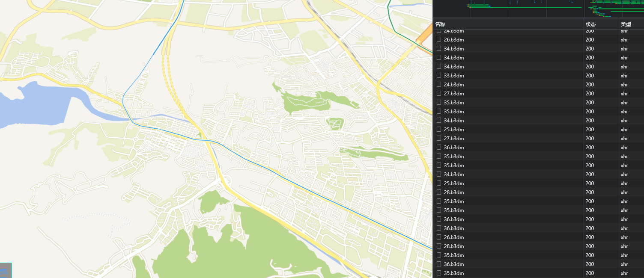Click the large green park at map bottom
The height and width of the screenshot is (278, 644).
223,252
